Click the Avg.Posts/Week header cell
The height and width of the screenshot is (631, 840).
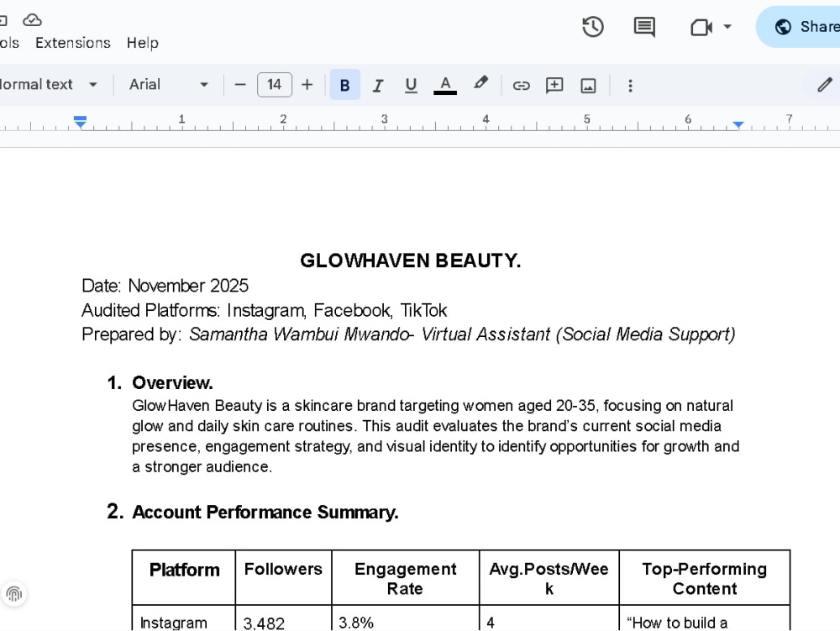(x=549, y=578)
